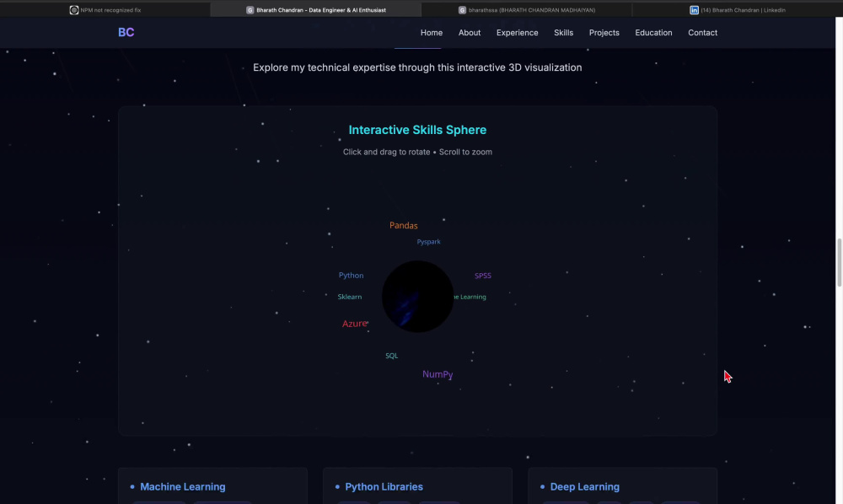Viewport: 843px width, 504px height.
Task: Click the LinkedIn tab favicon
Action: [x=694, y=9]
